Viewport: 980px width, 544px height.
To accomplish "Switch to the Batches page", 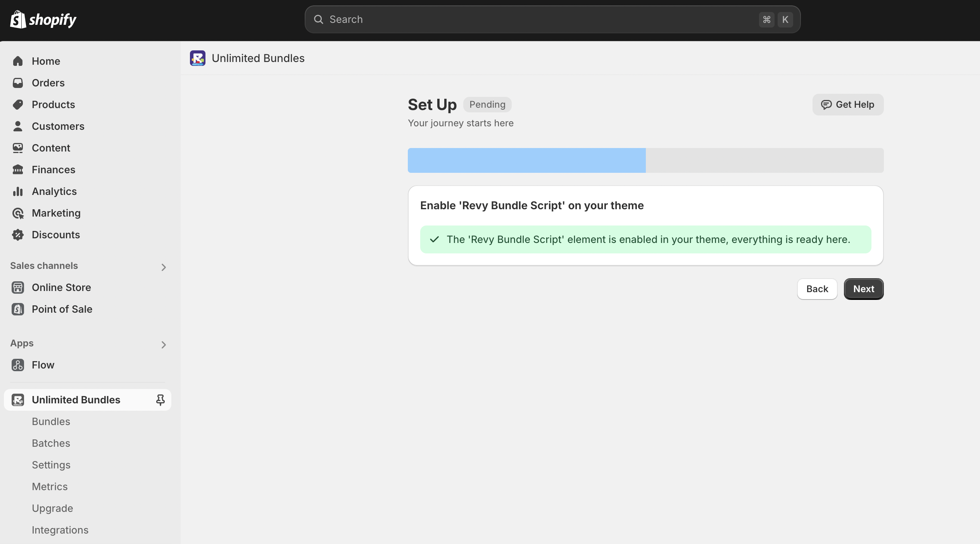I will [x=51, y=443].
